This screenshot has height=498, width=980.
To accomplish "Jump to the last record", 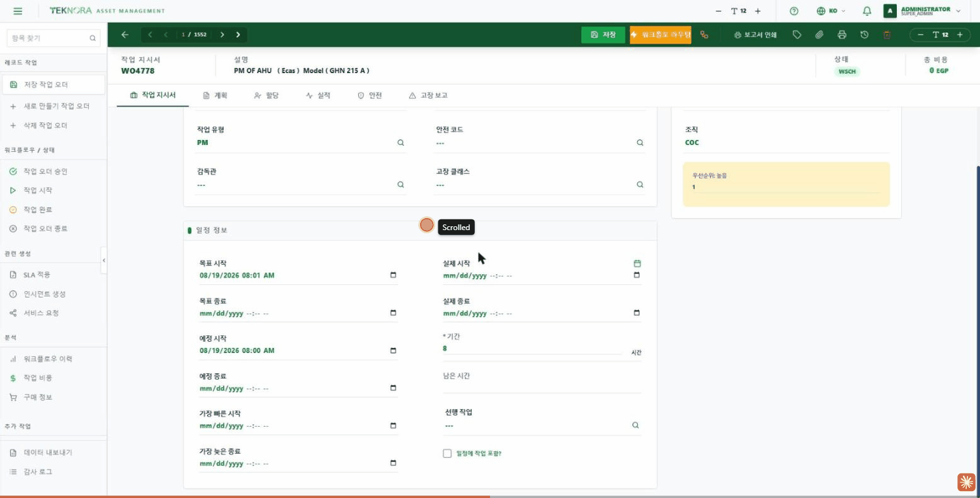I will (x=238, y=35).
